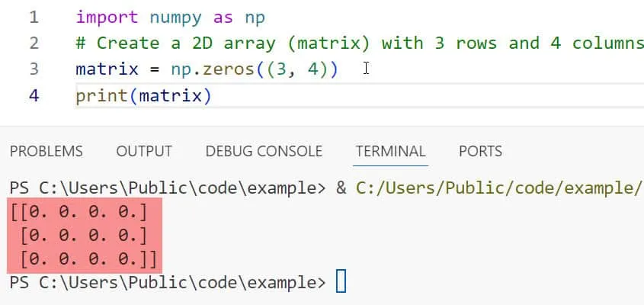Switch to the PROBLEMS panel tab
Screen dimensions: 644x305
pyautogui.click(x=46, y=151)
